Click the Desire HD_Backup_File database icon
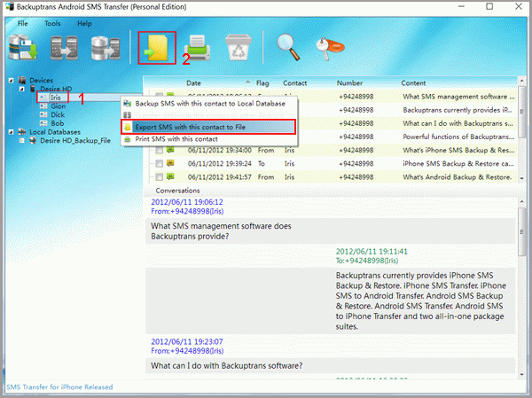532x398 pixels. click(33, 140)
